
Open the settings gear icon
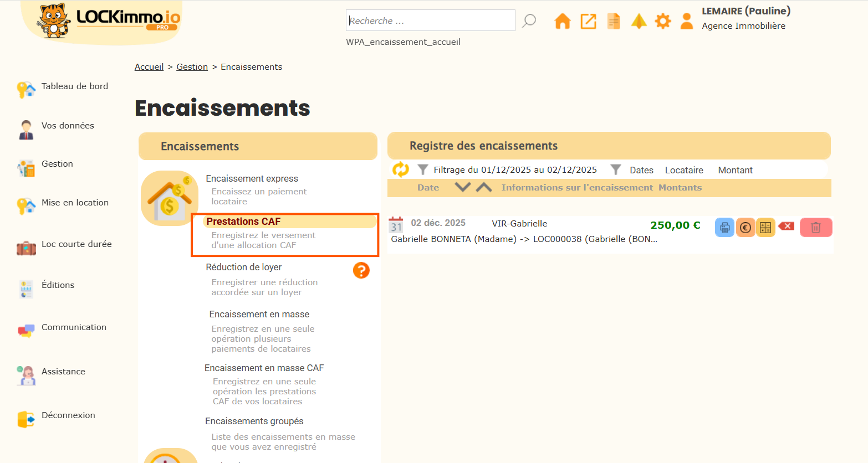pyautogui.click(x=662, y=22)
